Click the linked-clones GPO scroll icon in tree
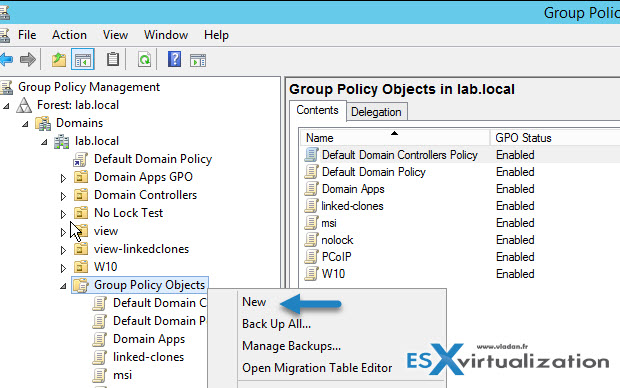620x388 pixels. pyautogui.click(x=100, y=357)
